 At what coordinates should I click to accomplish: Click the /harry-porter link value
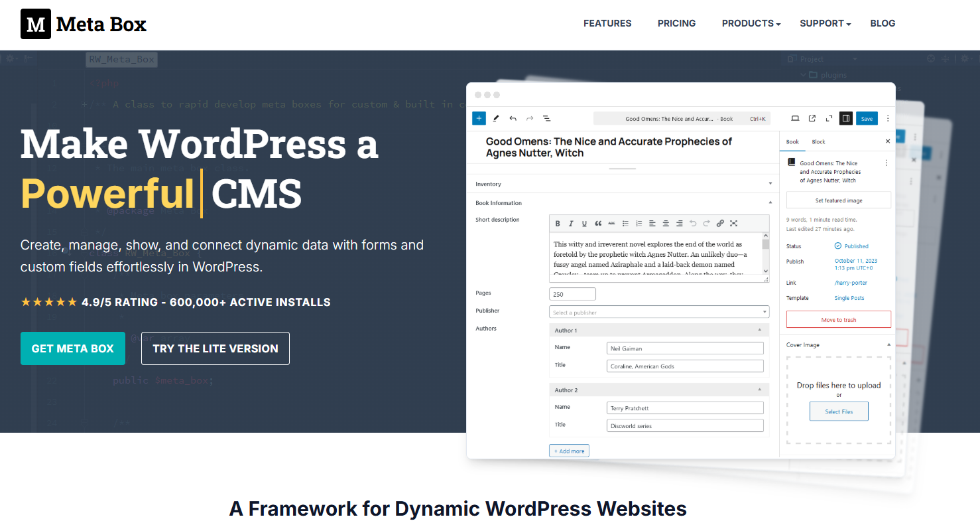851,283
